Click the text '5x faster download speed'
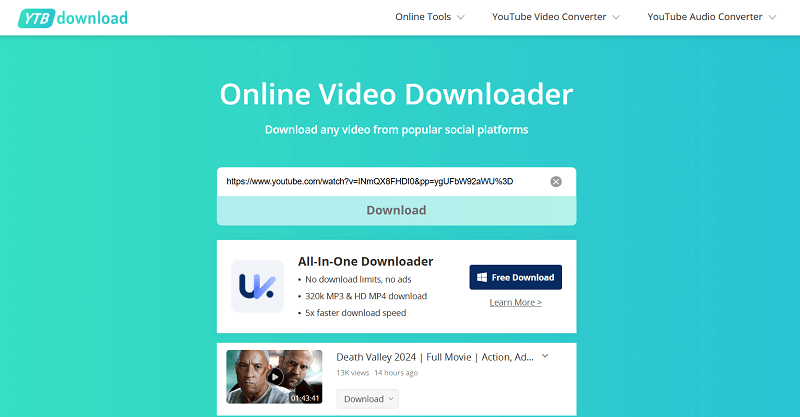This screenshot has width=800, height=417. point(356,313)
